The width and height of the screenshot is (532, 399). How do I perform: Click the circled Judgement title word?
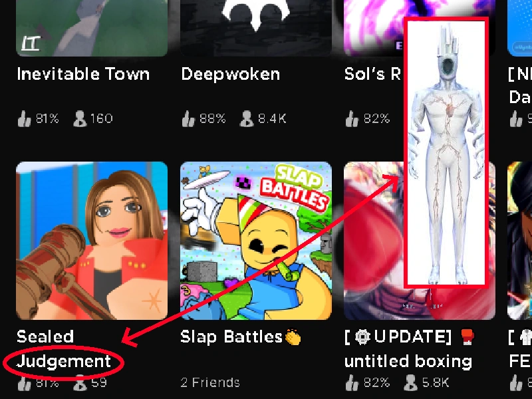(64, 362)
